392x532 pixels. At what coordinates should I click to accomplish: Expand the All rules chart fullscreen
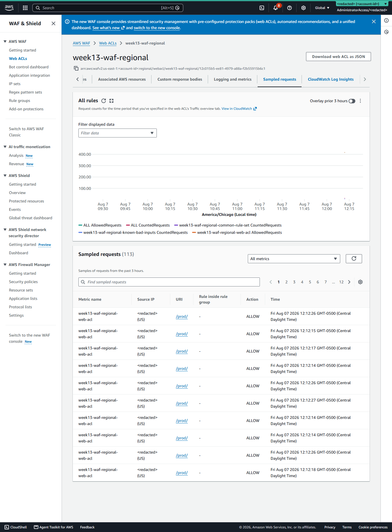[x=111, y=101]
